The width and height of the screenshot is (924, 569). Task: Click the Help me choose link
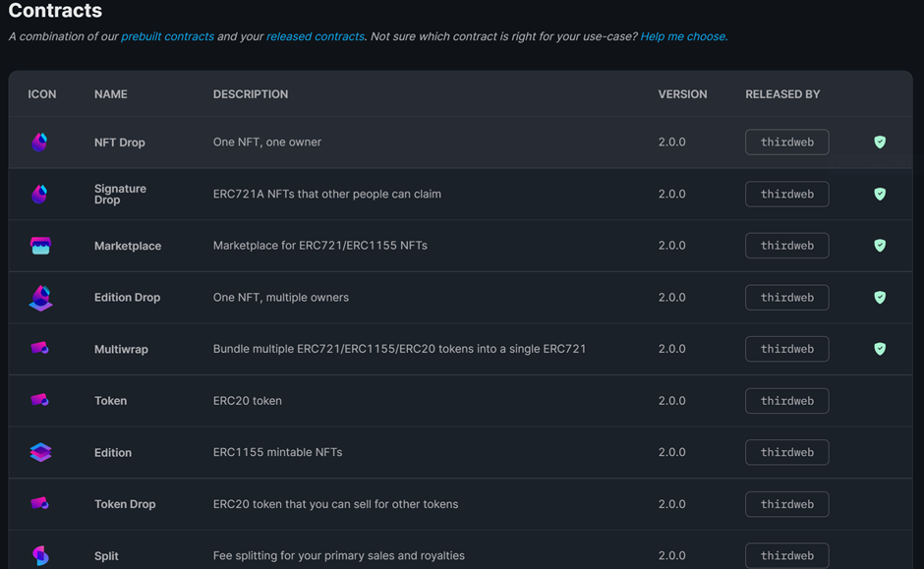683,36
